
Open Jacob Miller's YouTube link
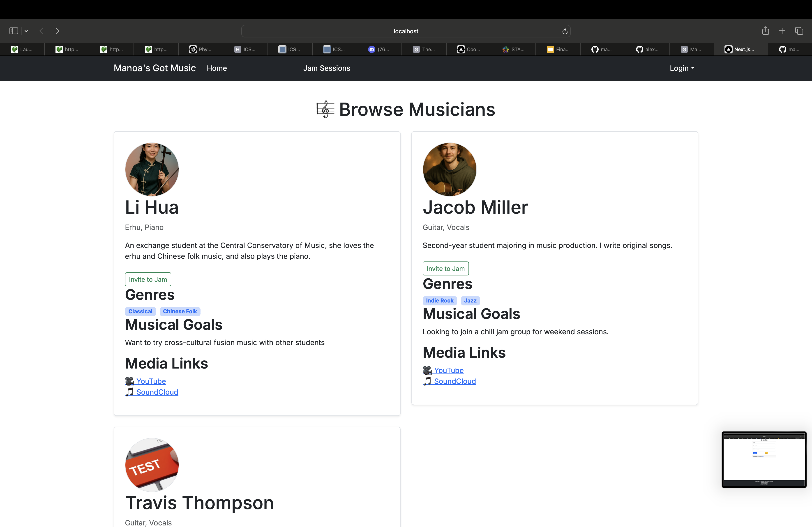[449, 370]
